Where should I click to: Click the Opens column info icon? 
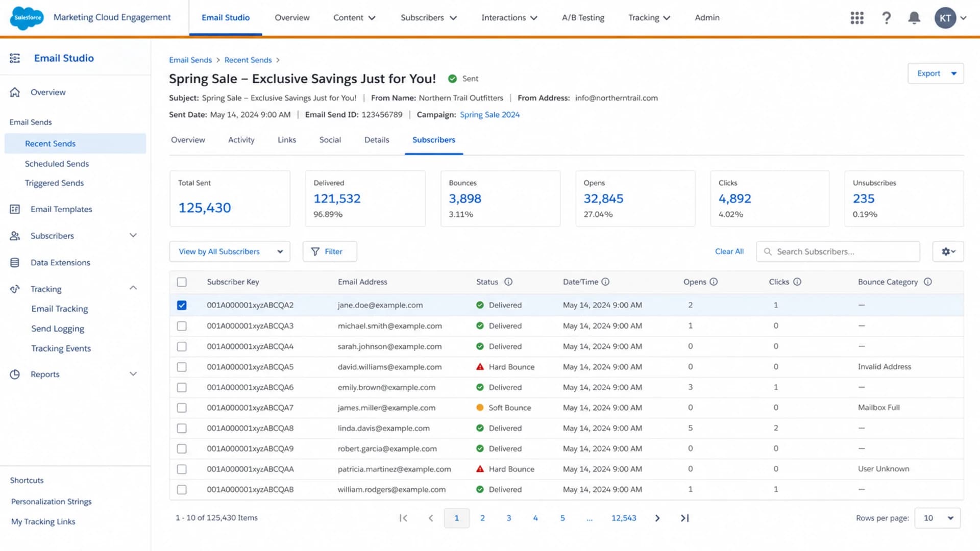point(714,282)
